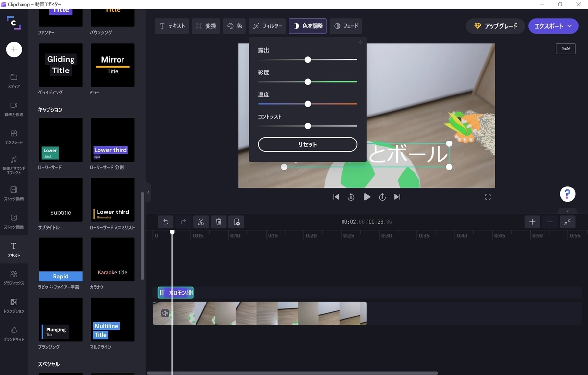Click the fullscreen preview icon
The image size is (588, 375).
pos(488,197)
